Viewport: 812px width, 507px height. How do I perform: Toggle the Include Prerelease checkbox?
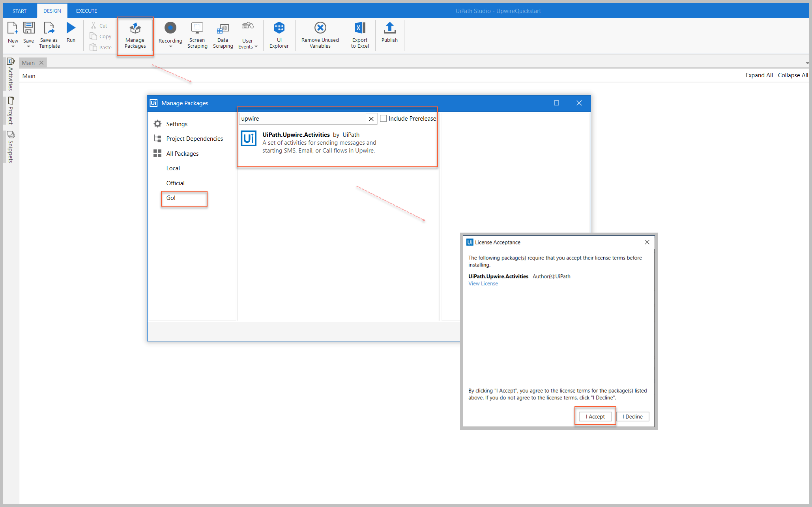tap(383, 118)
